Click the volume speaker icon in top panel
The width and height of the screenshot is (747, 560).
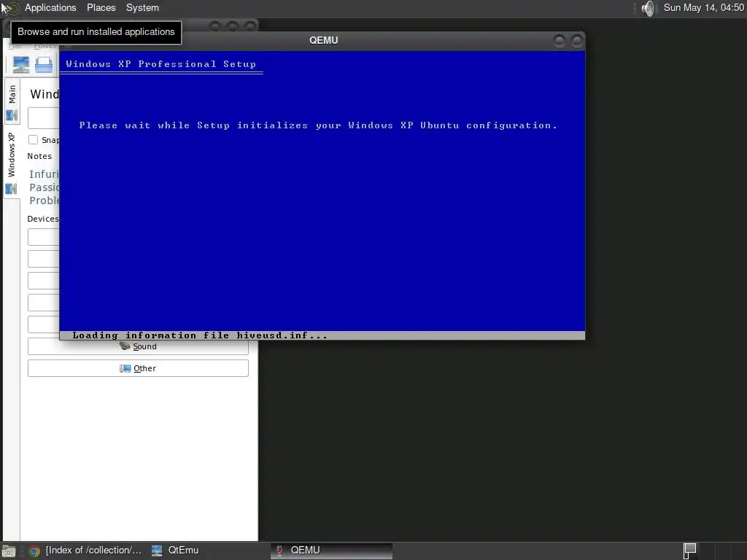[x=649, y=8]
